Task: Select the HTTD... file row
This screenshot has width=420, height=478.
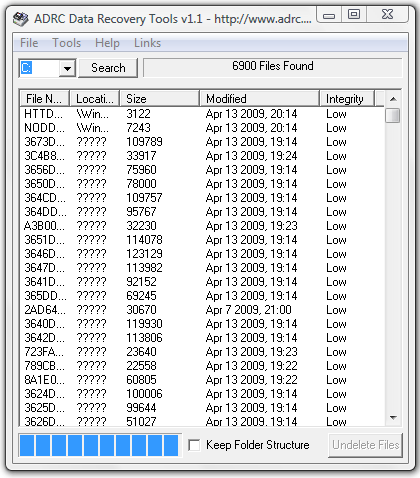Action: point(202,114)
